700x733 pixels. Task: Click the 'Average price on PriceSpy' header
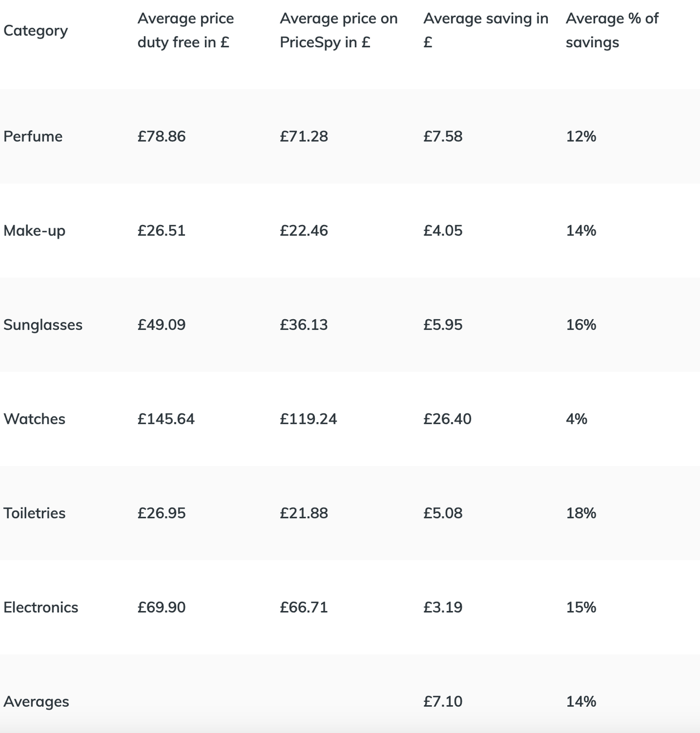[338, 30]
